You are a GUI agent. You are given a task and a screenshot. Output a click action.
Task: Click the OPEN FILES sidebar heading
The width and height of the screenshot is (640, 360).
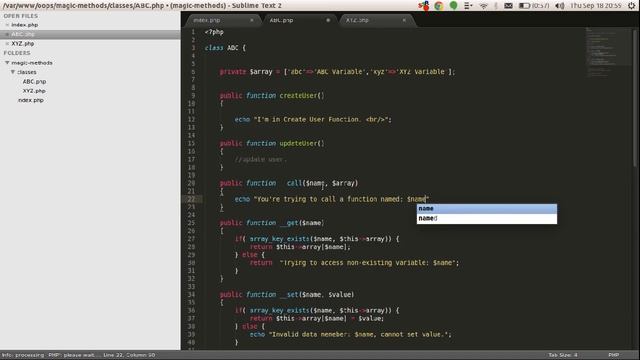(x=21, y=16)
